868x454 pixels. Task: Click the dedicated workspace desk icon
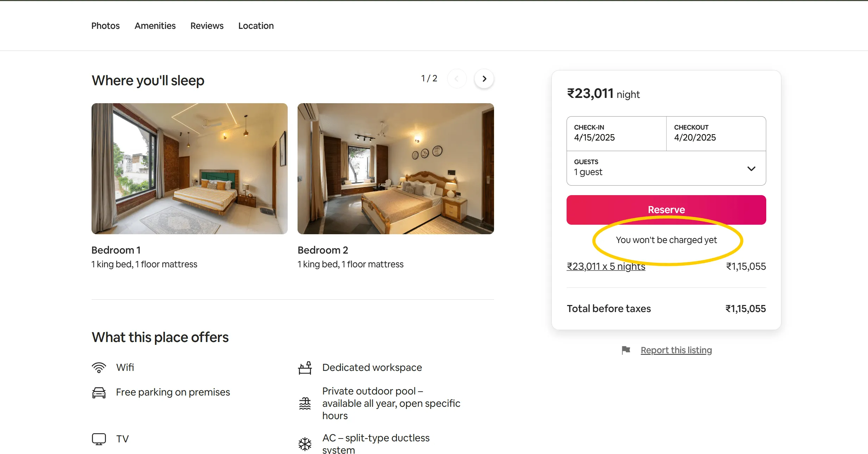[305, 368]
